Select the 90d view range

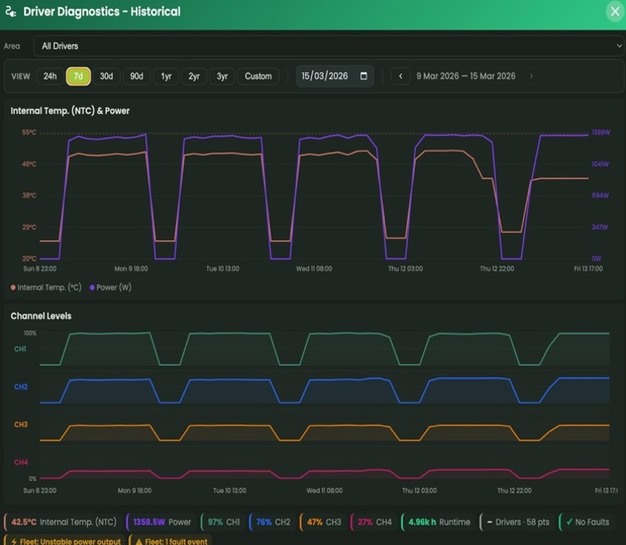[136, 76]
